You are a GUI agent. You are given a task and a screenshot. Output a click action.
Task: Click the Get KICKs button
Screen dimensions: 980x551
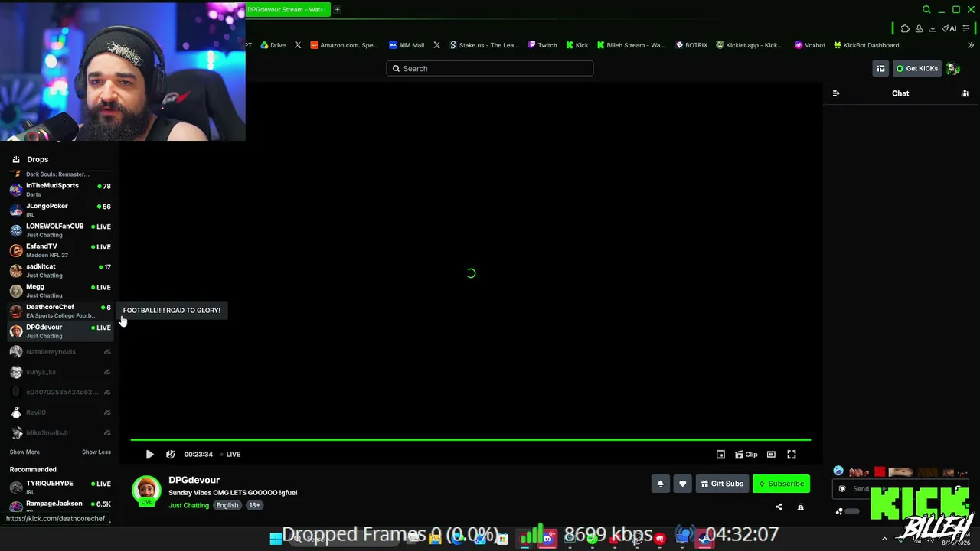tap(917, 68)
